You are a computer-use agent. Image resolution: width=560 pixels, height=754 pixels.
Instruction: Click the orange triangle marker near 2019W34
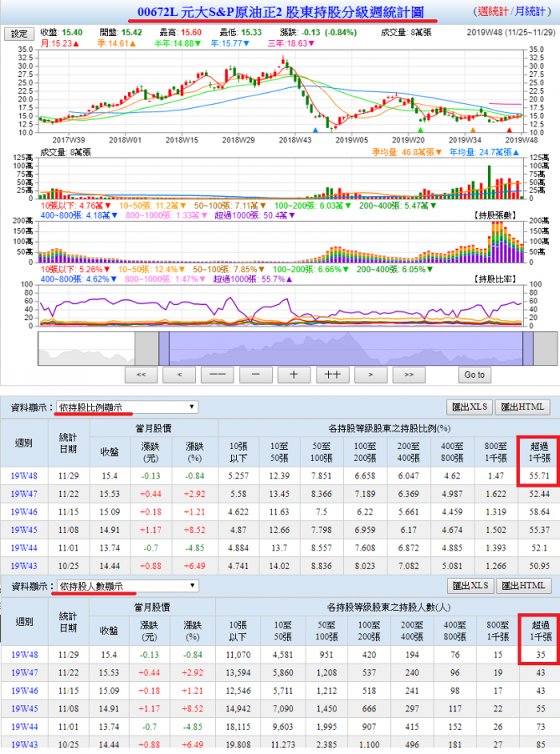(473, 131)
